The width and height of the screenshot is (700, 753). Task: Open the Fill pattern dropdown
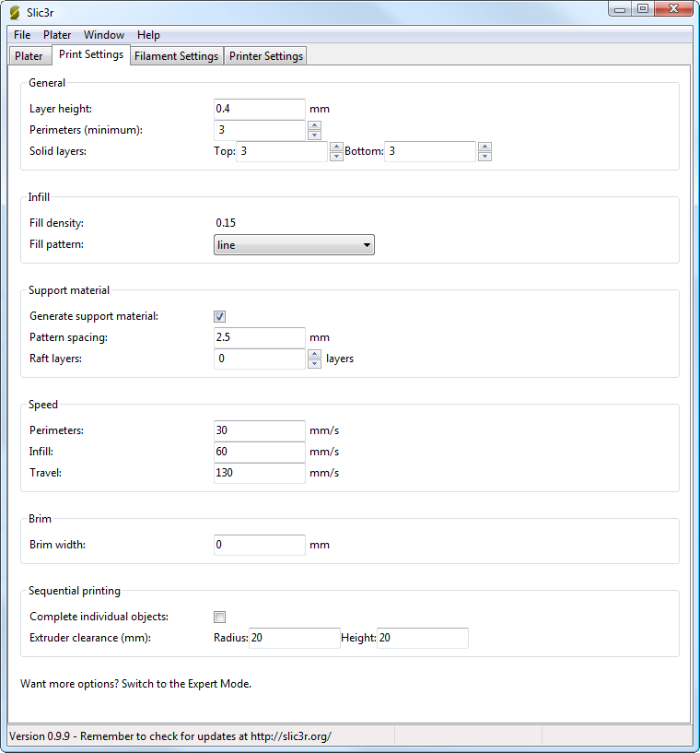[294, 245]
